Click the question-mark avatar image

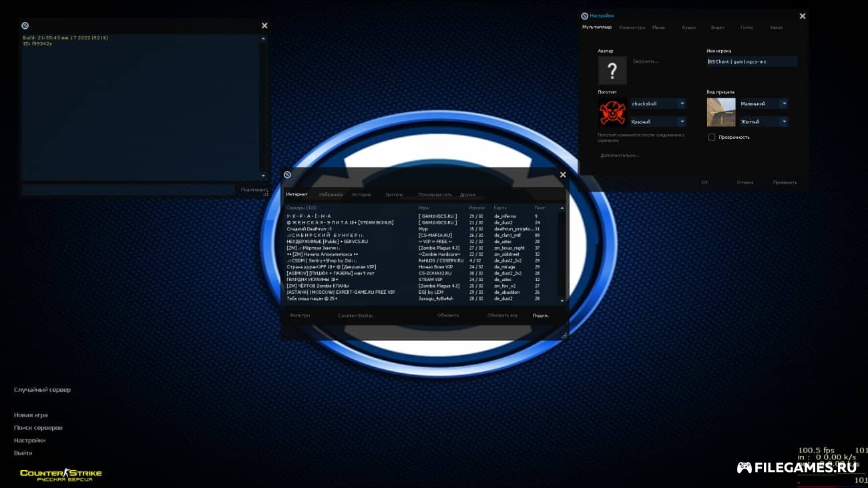612,70
